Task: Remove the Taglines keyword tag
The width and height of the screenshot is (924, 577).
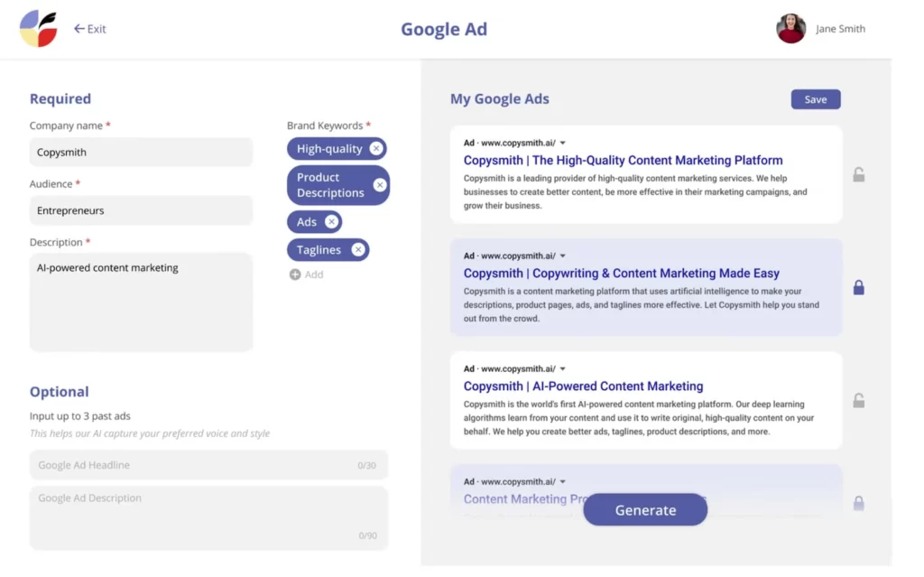Action: (357, 249)
